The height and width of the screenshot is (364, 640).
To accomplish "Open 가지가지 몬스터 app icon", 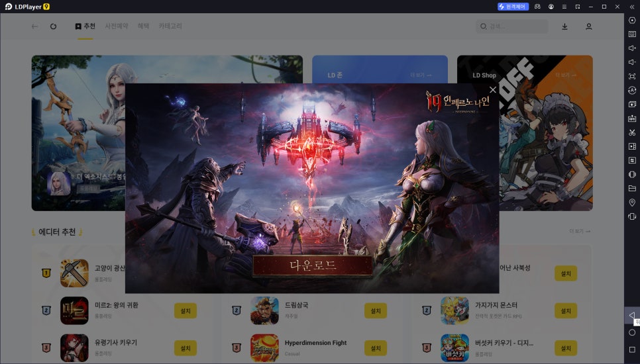I will pos(454,310).
